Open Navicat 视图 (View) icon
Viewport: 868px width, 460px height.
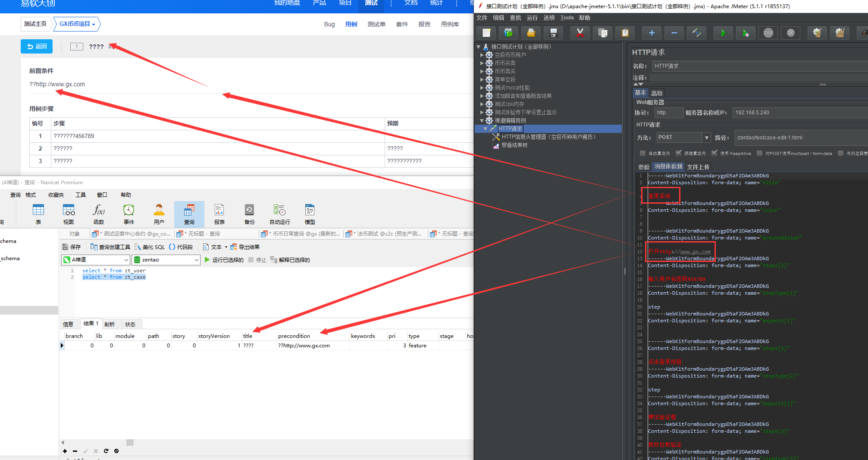[x=69, y=214]
